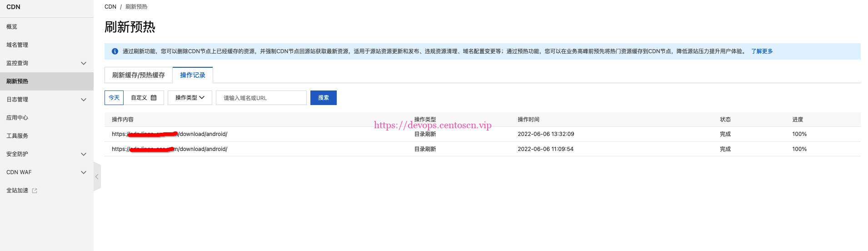Click the blue 搜索 button

point(323,98)
